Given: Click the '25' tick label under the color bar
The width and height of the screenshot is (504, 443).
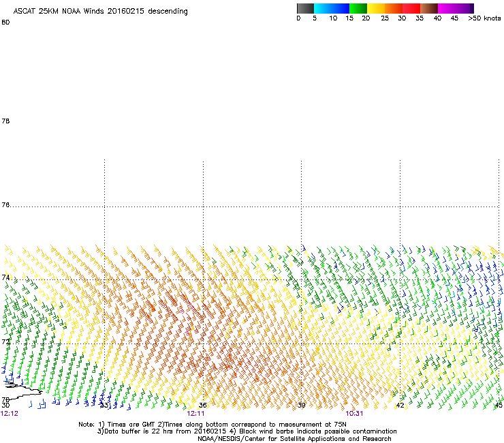Looking at the screenshot, I should pyautogui.click(x=385, y=18).
